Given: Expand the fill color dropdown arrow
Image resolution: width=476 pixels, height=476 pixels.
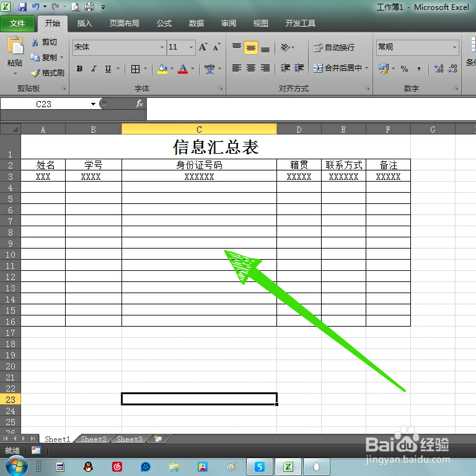Looking at the screenshot, I should [x=172, y=69].
